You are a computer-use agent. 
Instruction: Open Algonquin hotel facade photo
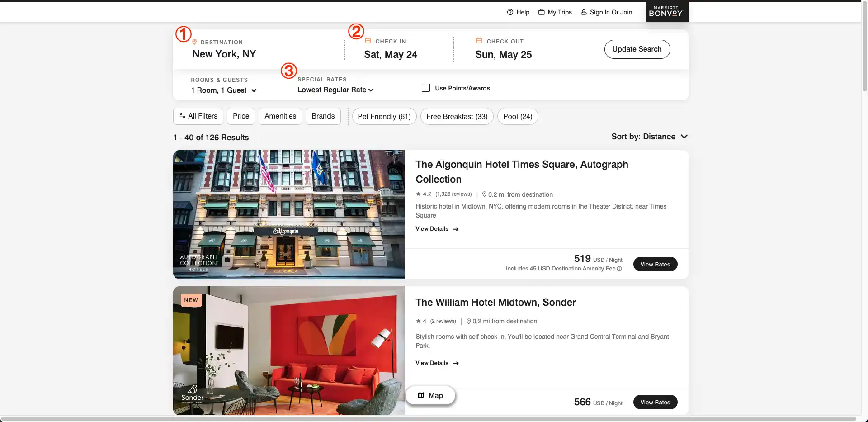click(x=289, y=214)
